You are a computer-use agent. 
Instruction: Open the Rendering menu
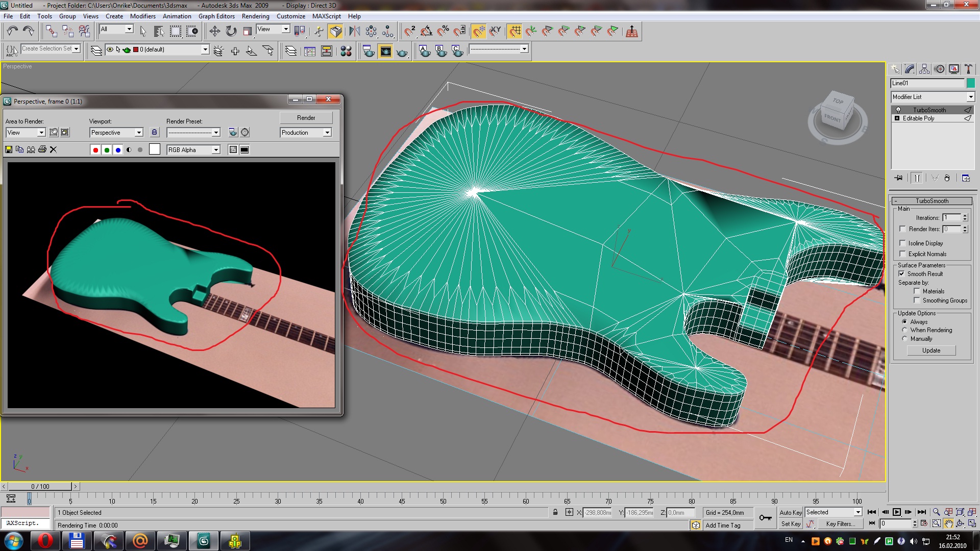coord(255,16)
